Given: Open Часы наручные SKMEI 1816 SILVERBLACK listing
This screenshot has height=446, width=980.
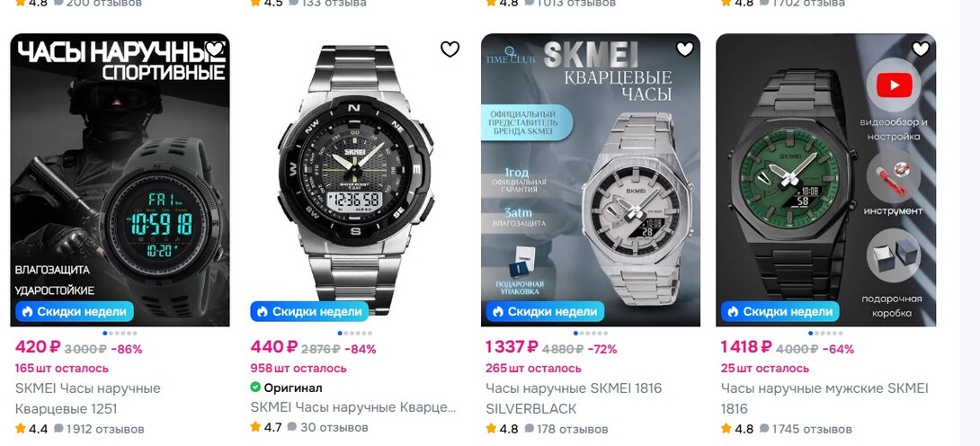Looking at the screenshot, I should click(x=574, y=398).
